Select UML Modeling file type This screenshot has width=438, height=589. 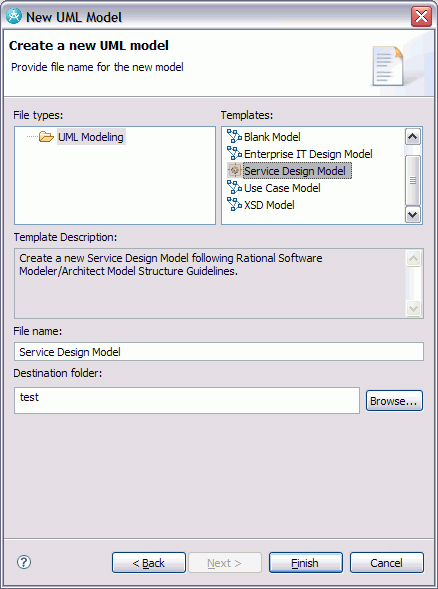coord(91,137)
